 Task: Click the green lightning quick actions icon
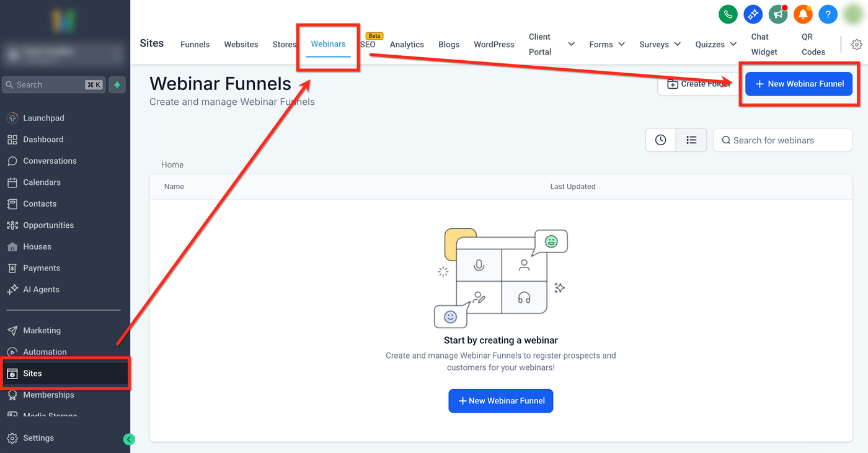click(117, 85)
